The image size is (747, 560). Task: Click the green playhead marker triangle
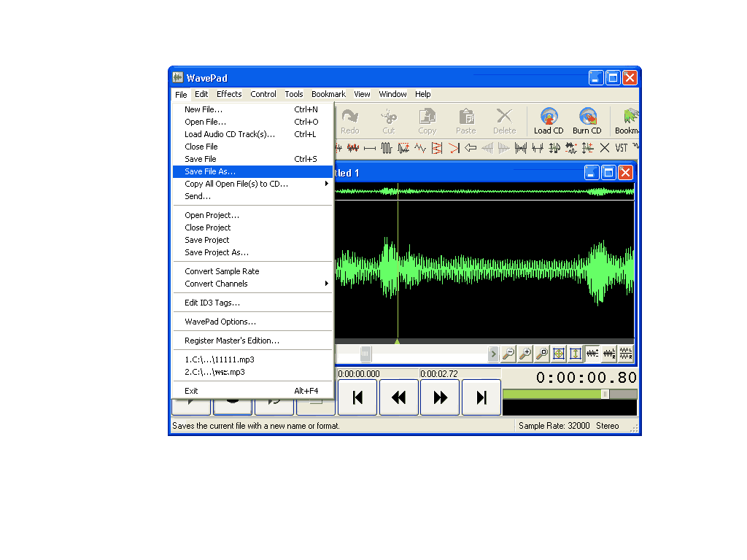(398, 341)
